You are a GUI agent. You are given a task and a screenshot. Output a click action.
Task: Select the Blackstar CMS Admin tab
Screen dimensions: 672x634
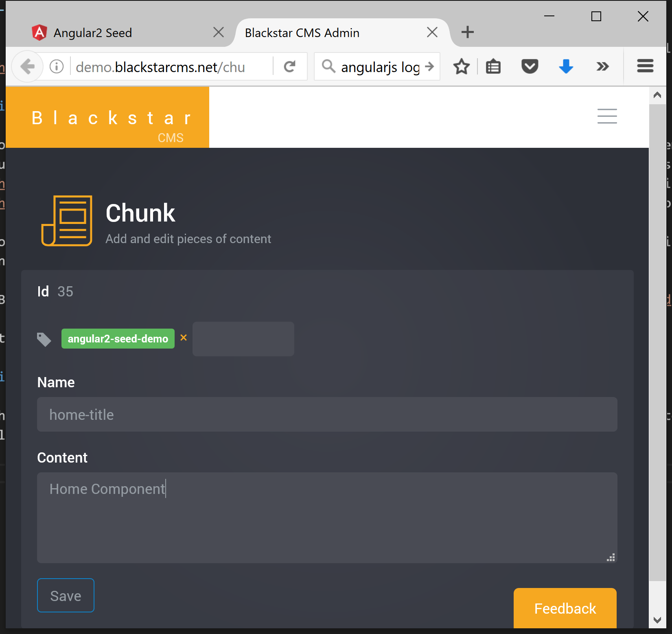coord(342,33)
